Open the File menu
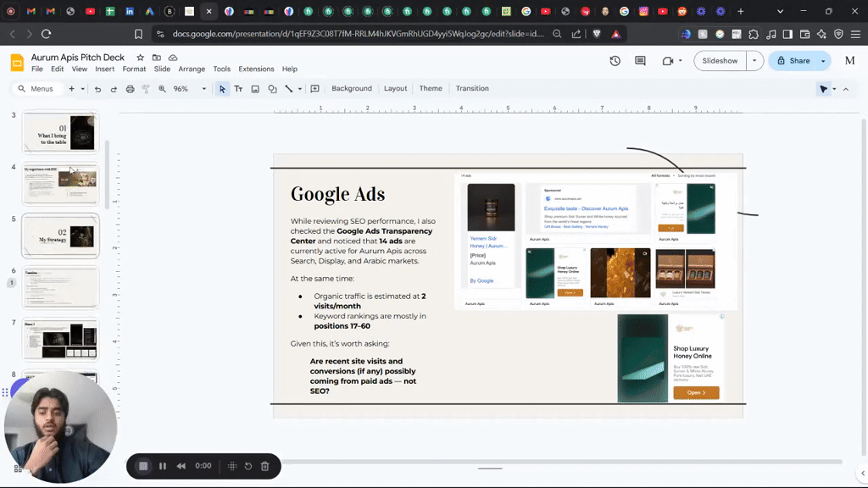Image resolution: width=868 pixels, height=488 pixels. point(37,69)
